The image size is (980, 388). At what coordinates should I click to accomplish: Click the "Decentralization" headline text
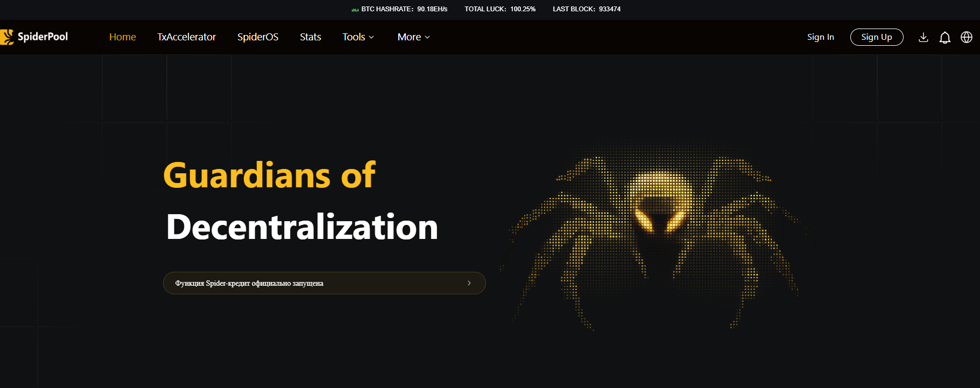(x=302, y=227)
